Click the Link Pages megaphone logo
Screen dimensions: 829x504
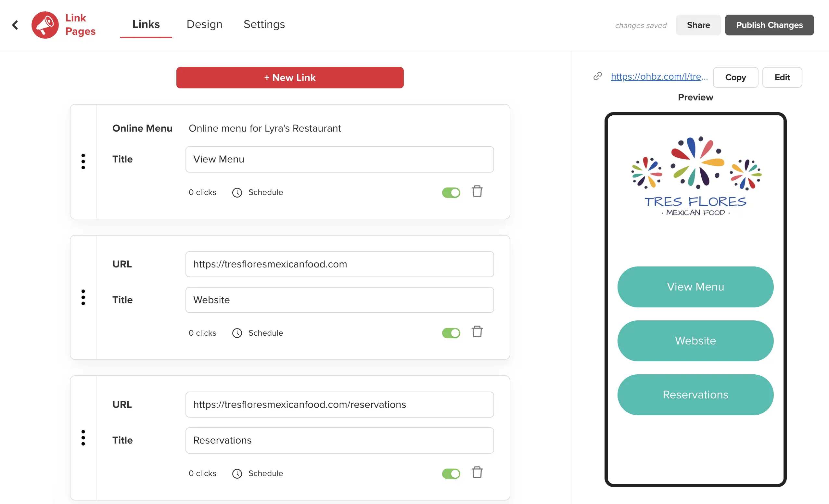(45, 25)
